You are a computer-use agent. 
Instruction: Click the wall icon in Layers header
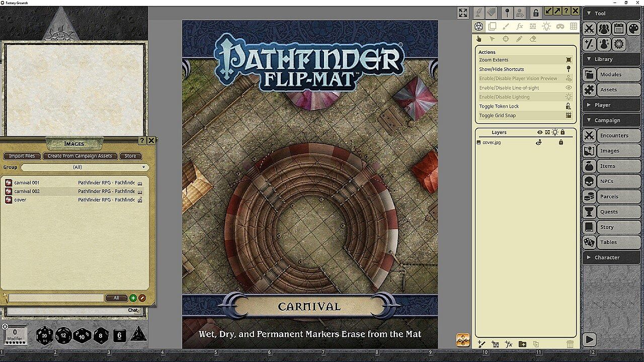(x=547, y=132)
